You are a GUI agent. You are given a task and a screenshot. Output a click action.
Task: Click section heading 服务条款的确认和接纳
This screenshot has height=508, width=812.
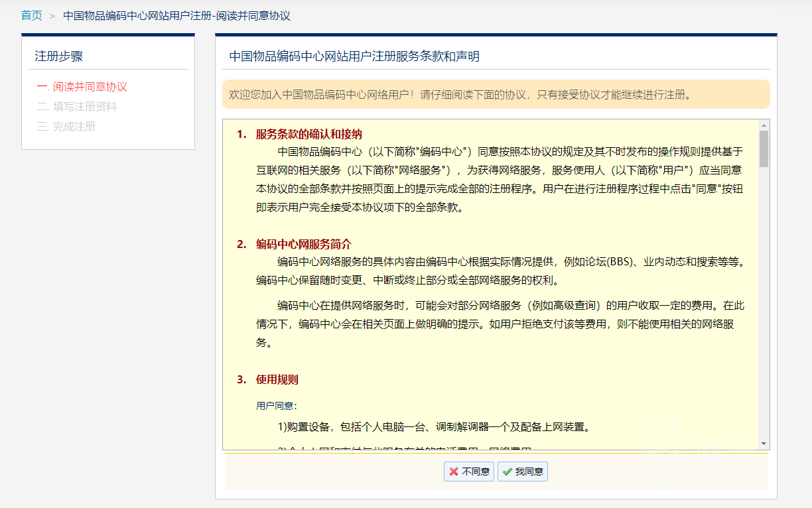coord(309,134)
